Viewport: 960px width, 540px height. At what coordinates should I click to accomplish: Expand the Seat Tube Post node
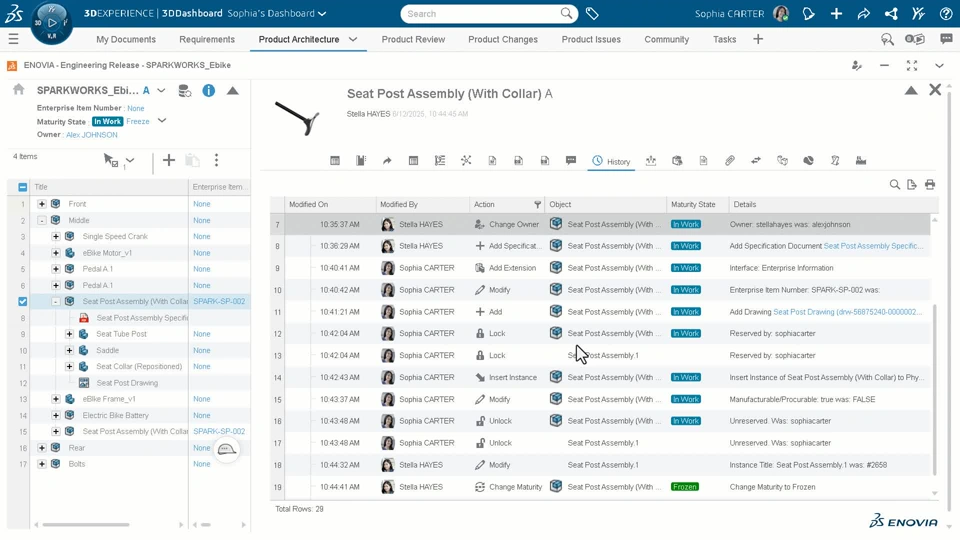[69, 334]
